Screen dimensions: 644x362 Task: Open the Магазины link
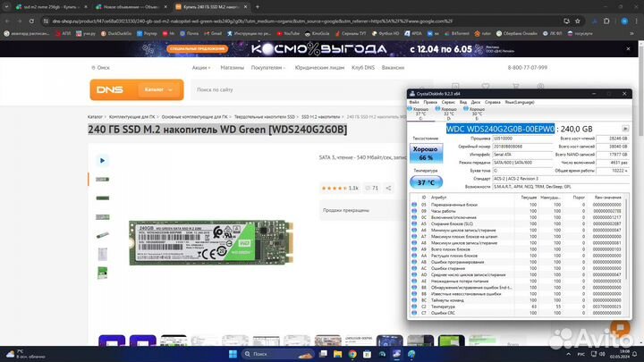(232, 68)
